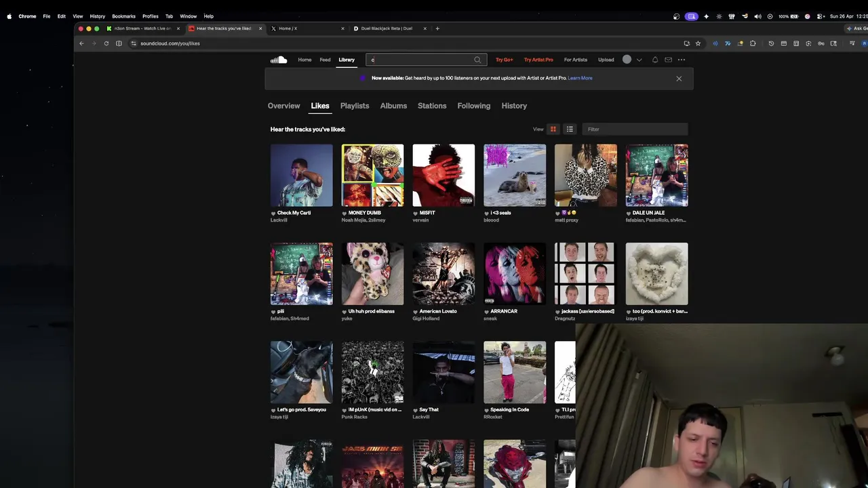Click the Let's go prod. 5aveyou title
This screenshot has height=488, width=868.
click(x=302, y=409)
